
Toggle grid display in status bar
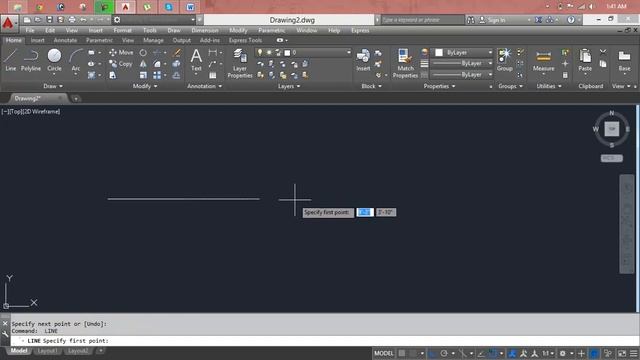point(402,353)
